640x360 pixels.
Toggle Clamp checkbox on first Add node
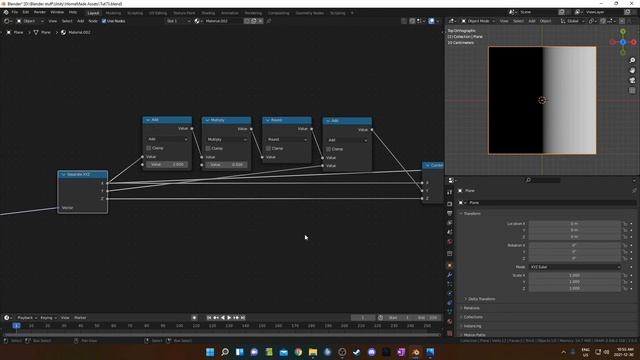tap(149, 148)
